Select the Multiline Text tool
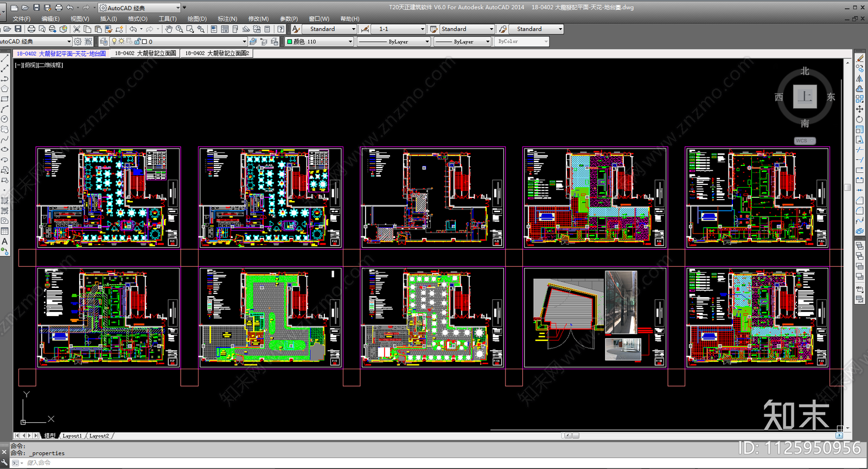The height and width of the screenshot is (469, 868). (x=4, y=242)
